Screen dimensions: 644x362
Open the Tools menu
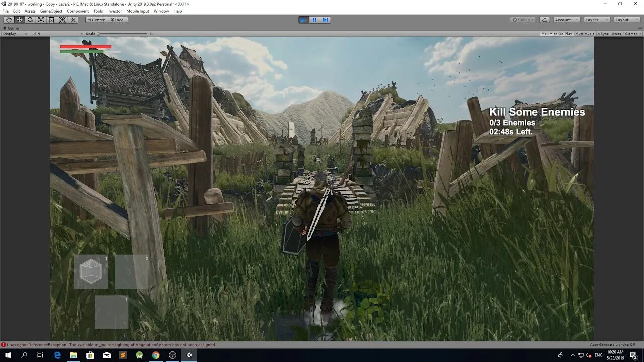pyautogui.click(x=98, y=11)
